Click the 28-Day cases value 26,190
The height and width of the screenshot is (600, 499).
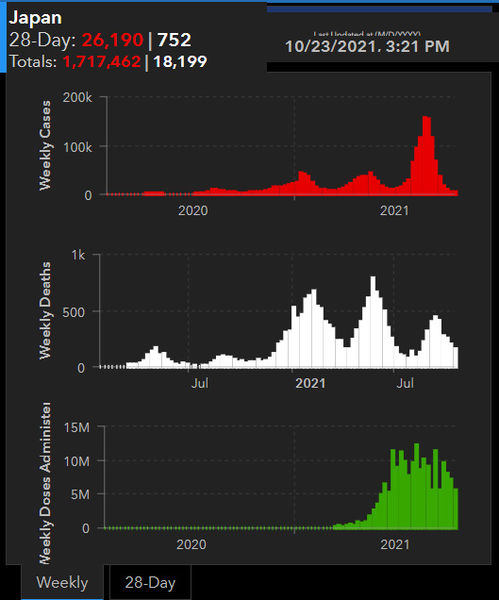pyautogui.click(x=113, y=39)
